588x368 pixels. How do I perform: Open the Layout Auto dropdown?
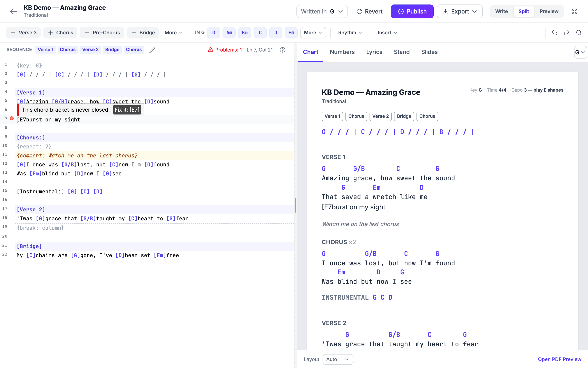(338, 359)
